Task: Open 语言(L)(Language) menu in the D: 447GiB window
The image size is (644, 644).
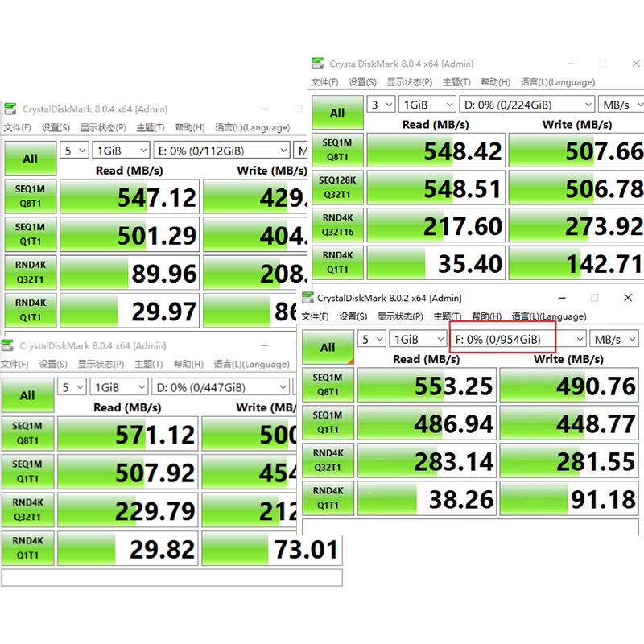Action: tap(251, 365)
